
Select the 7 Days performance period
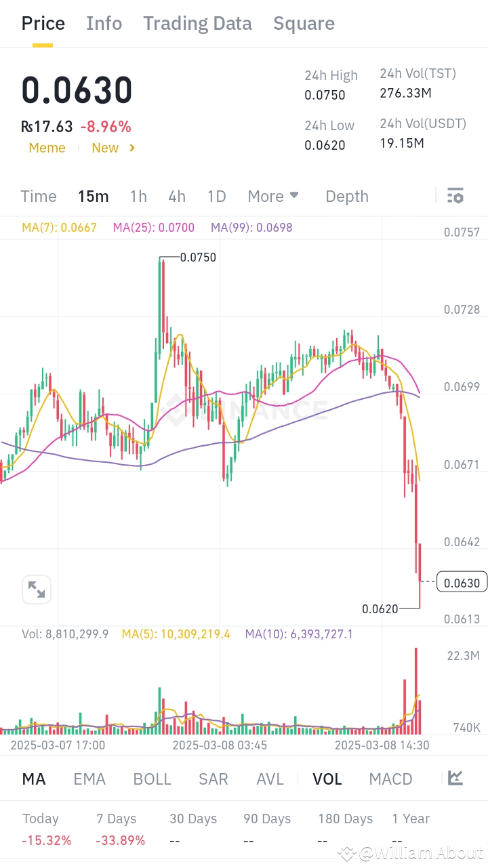[x=116, y=819]
